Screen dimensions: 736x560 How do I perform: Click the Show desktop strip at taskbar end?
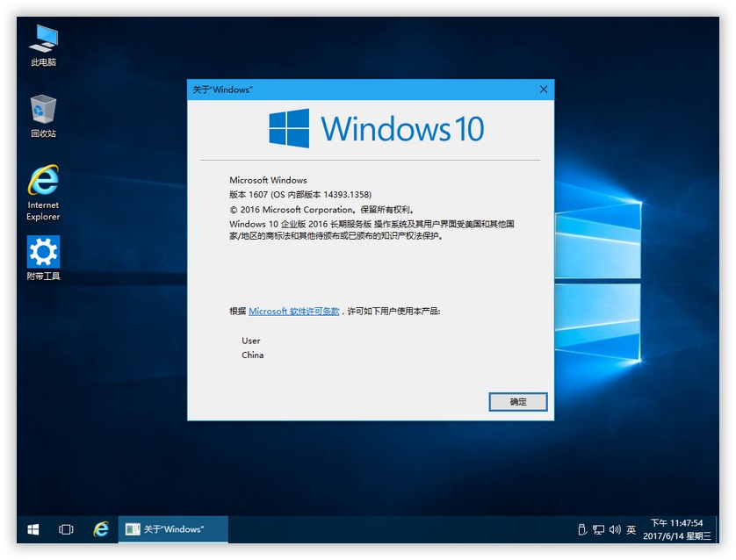point(717,529)
